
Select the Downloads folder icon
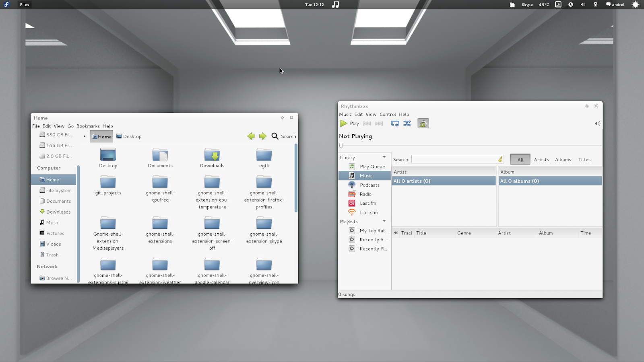(212, 158)
